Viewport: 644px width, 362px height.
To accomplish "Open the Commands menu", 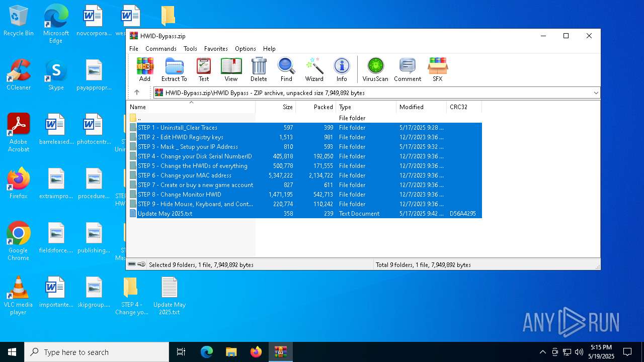I will point(161,49).
